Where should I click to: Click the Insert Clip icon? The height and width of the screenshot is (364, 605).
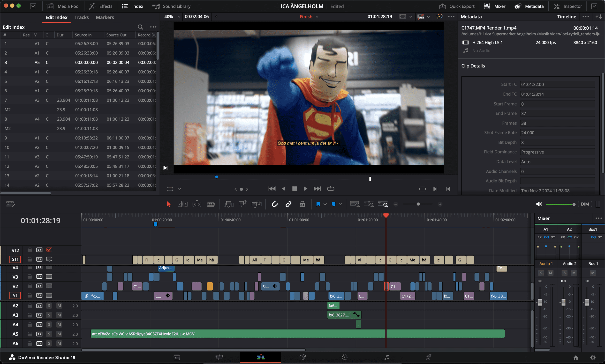click(x=228, y=204)
